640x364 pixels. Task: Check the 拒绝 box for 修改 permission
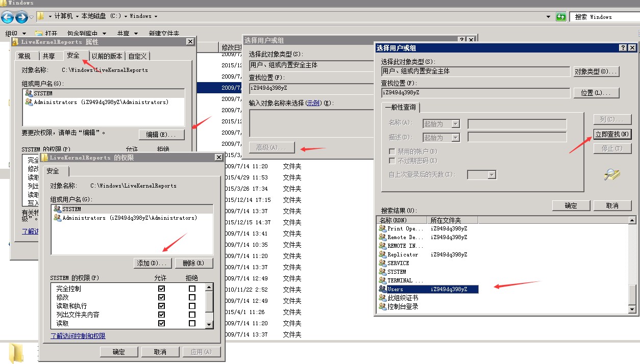192,297
